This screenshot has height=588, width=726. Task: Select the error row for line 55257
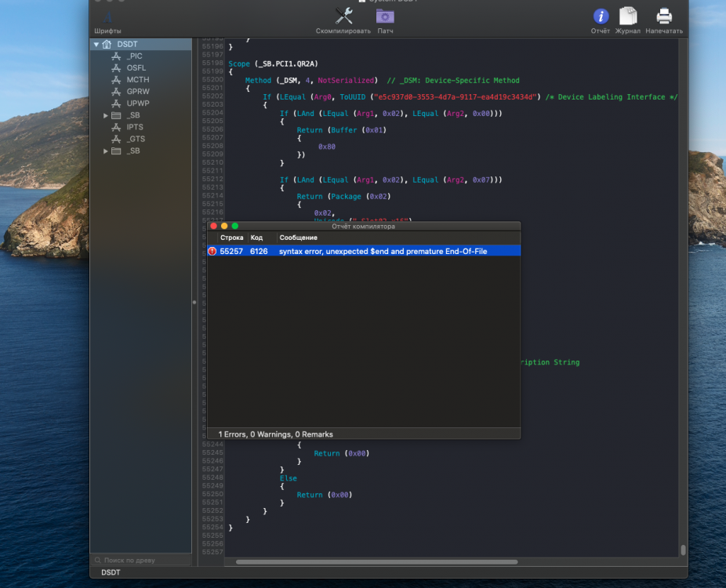[364, 251]
